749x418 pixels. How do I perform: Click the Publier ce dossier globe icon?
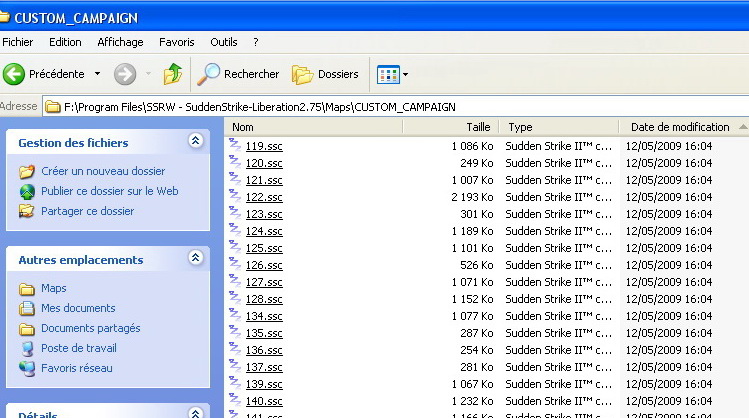27,192
